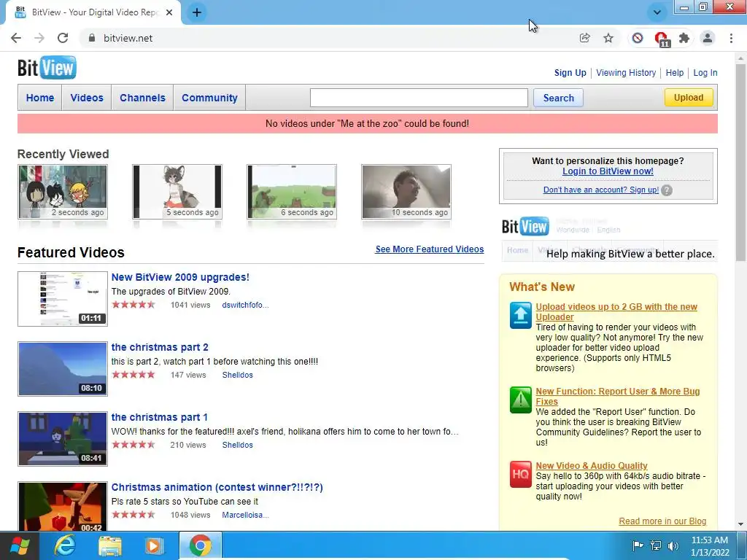This screenshot has height=560, width=747.
Task: Click the Action Center flag tray icon
Action: pos(638,545)
